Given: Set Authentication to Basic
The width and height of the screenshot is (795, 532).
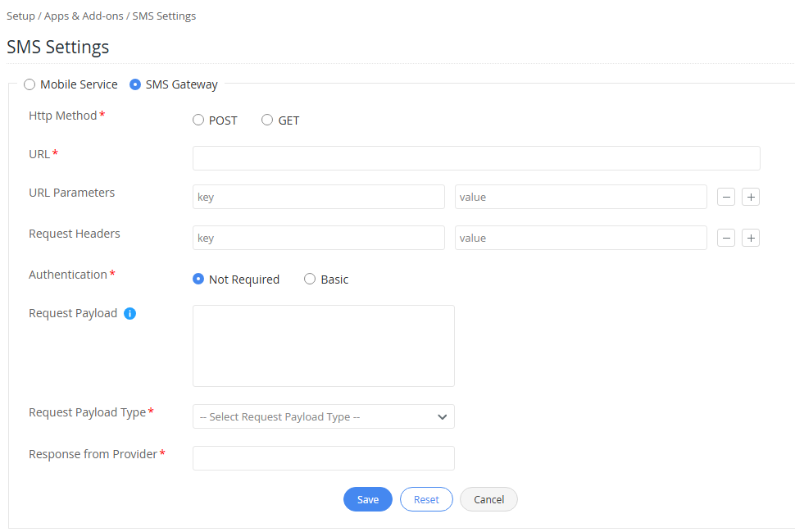Looking at the screenshot, I should tap(310, 279).
